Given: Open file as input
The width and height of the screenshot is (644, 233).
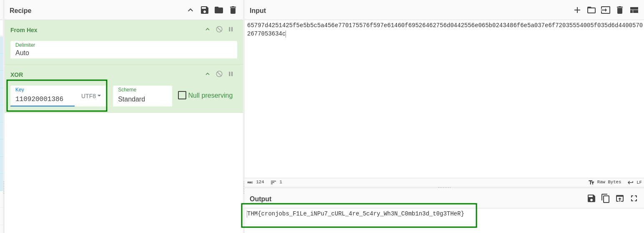Looking at the screenshot, I should click(605, 10).
